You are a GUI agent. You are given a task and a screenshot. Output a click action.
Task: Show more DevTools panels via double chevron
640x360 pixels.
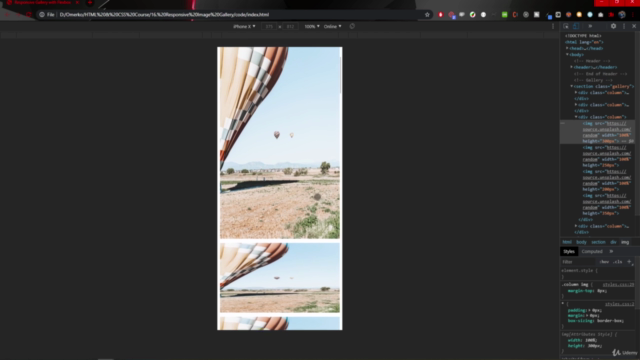590,26
